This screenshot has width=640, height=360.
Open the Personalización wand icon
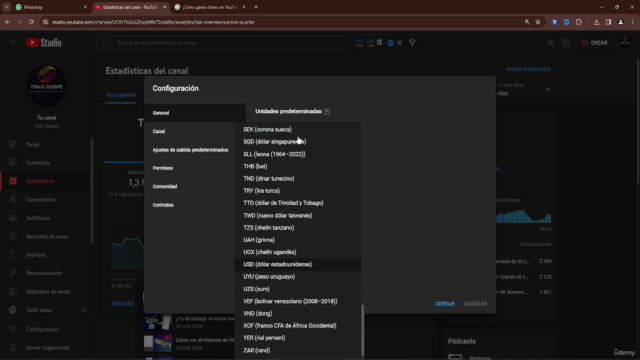(13, 273)
